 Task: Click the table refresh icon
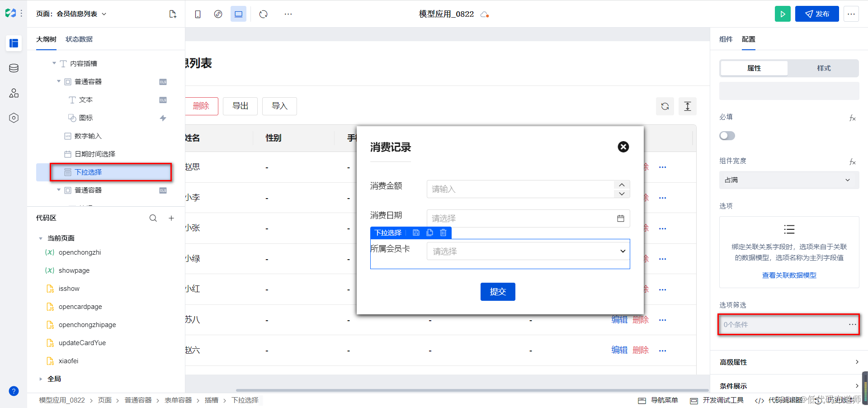pyautogui.click(x=665, y=106)
